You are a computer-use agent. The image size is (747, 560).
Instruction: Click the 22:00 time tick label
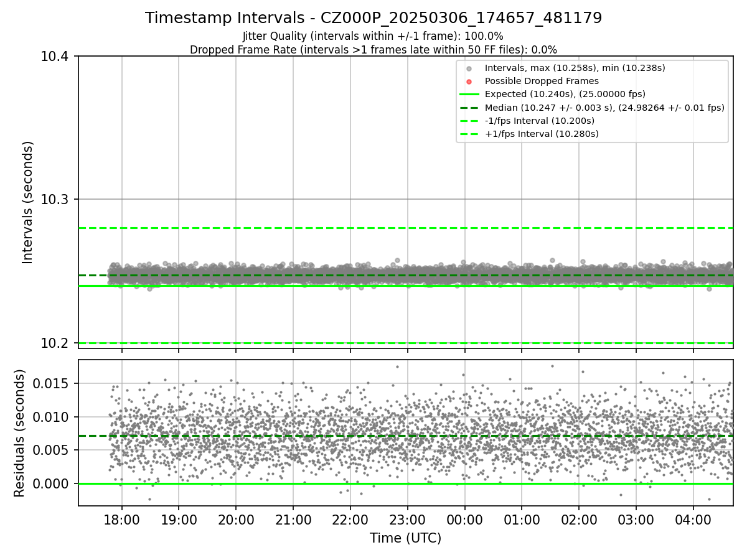click(350, 519)
